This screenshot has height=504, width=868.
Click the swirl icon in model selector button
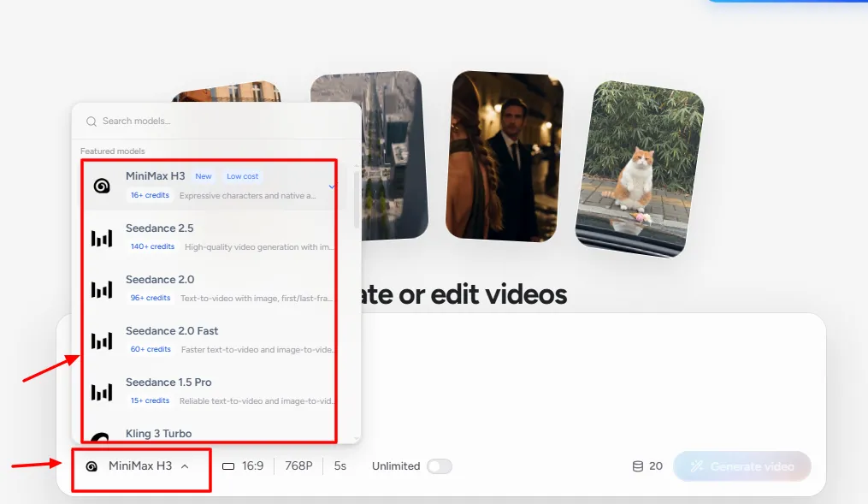(92, 466)
